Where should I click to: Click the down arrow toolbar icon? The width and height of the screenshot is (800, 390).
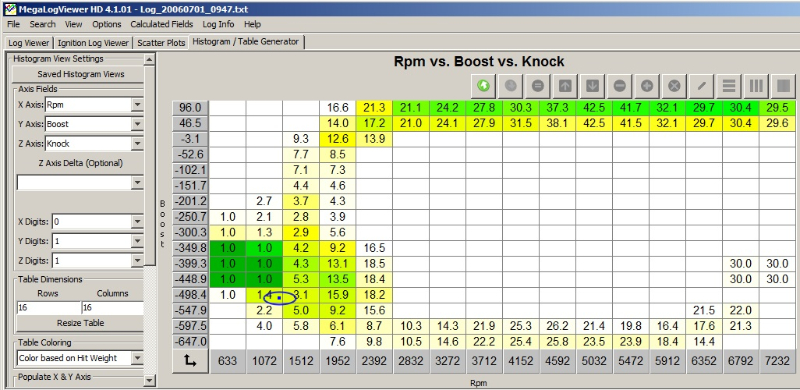click(592, 86)
